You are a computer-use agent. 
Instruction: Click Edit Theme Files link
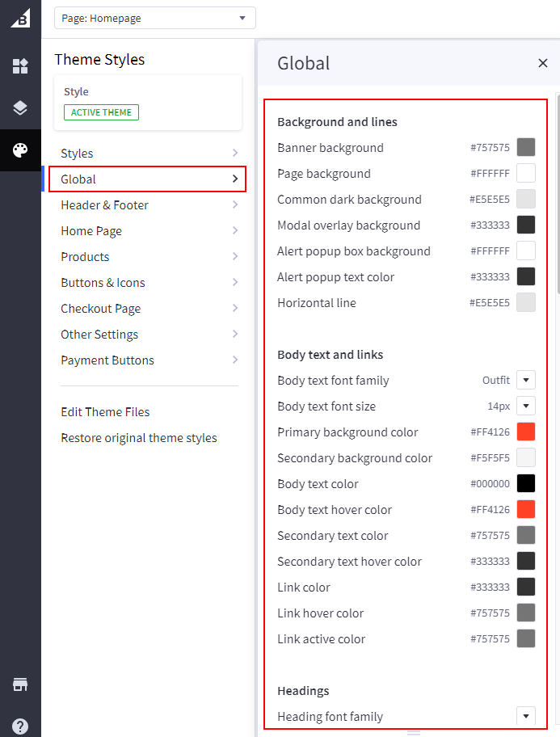105,412
